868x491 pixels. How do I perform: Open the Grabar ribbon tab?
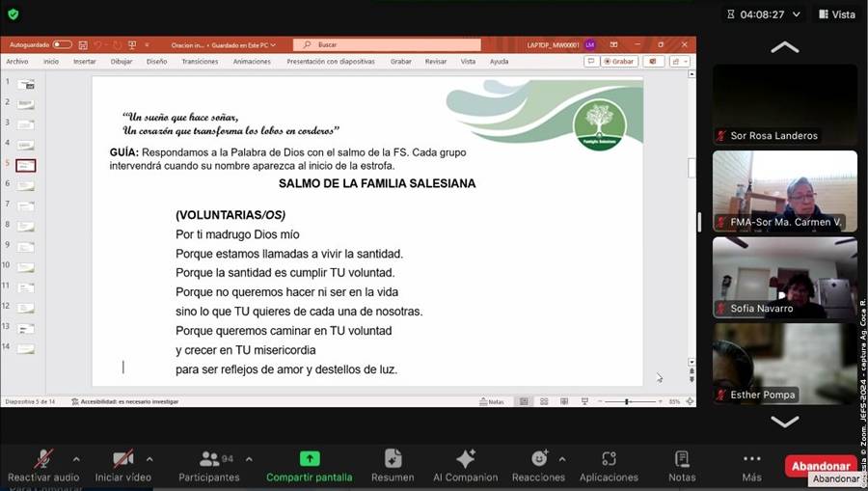(401, 62)
